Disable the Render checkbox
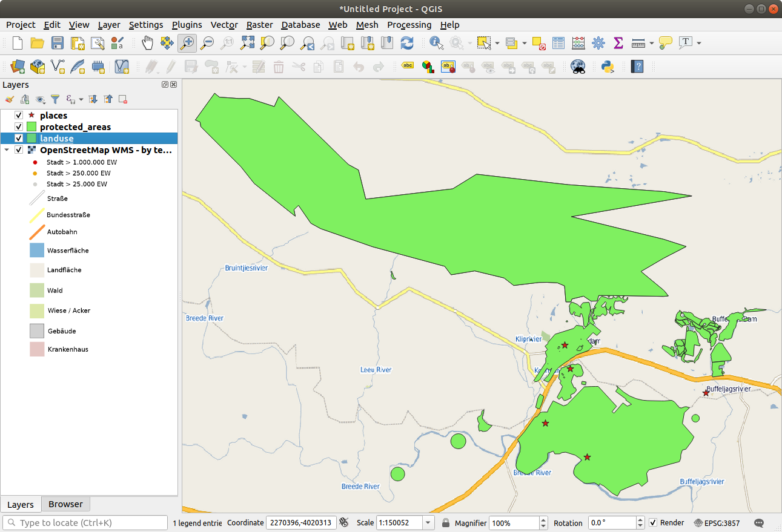This screenshot has width=782, height=532. [x=652, y=523]
